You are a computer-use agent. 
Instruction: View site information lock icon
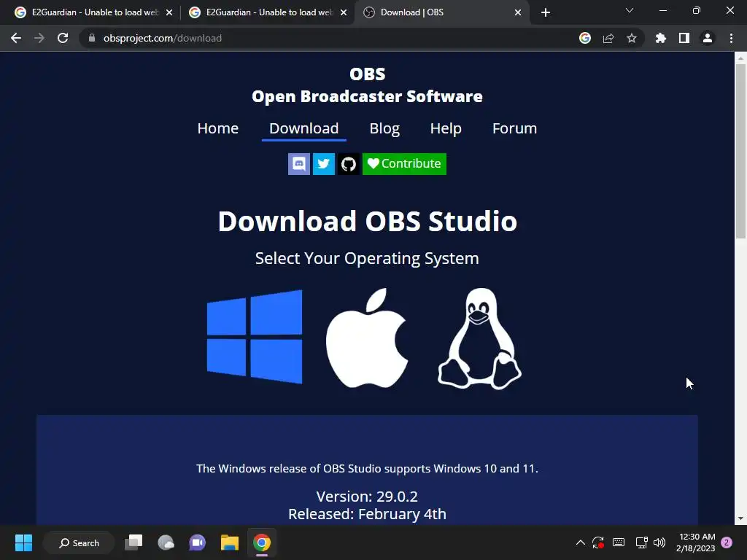92,38
